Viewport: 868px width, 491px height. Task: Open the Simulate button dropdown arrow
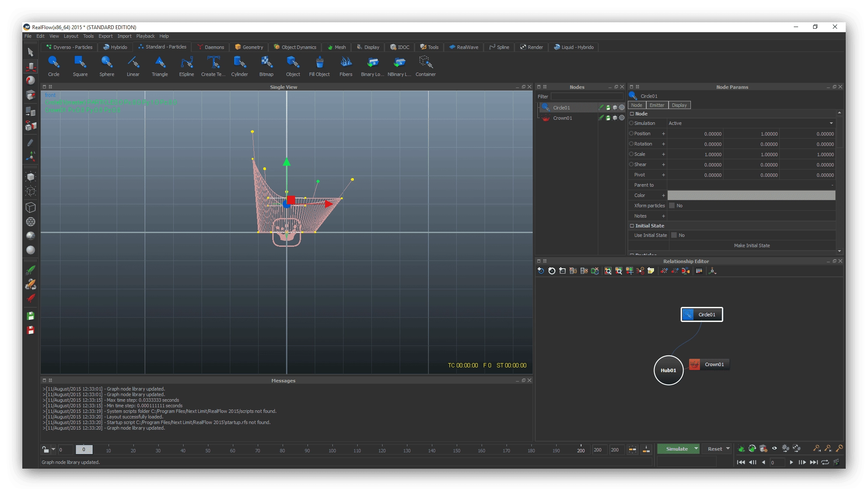pyautogui.click(x=696, y=449)
